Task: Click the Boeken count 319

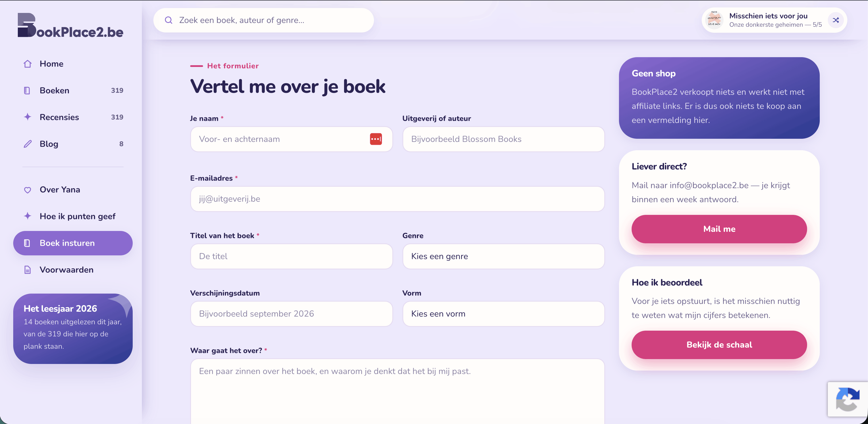Action: click(x=117, y=90)
